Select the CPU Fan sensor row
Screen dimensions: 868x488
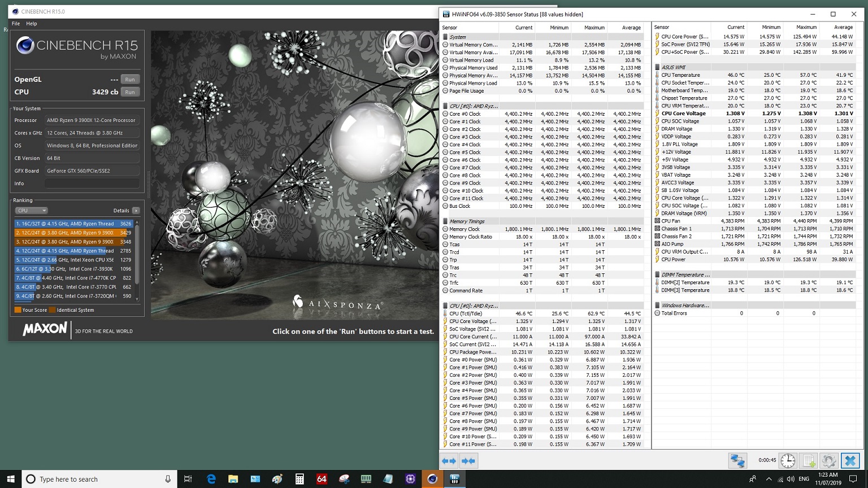tap(755, 221)
